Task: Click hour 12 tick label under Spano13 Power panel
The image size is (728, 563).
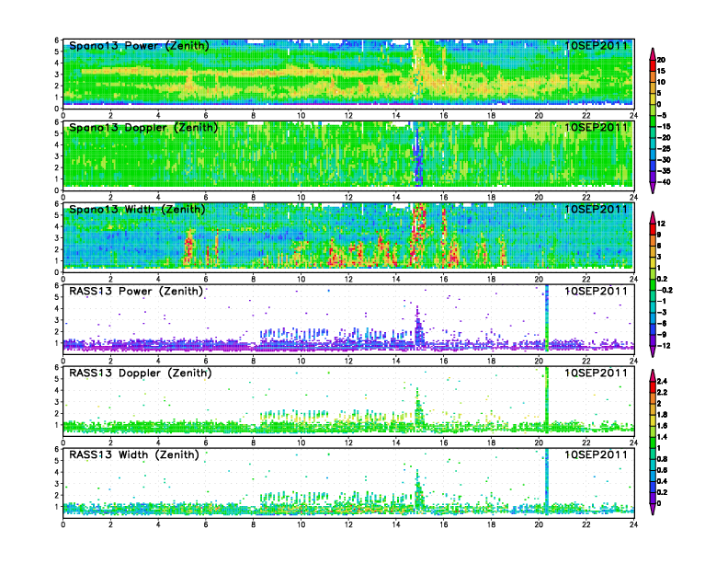Action: pos(348,116)
